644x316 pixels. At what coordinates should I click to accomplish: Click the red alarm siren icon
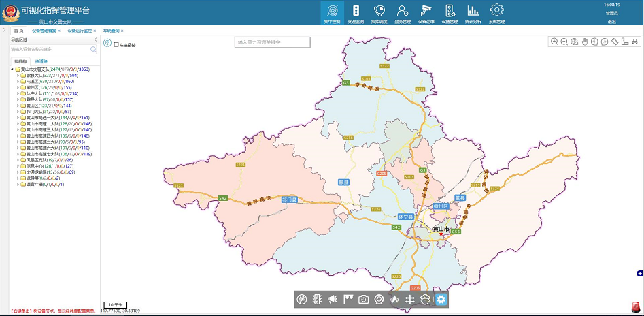click(x=635, y=307)
